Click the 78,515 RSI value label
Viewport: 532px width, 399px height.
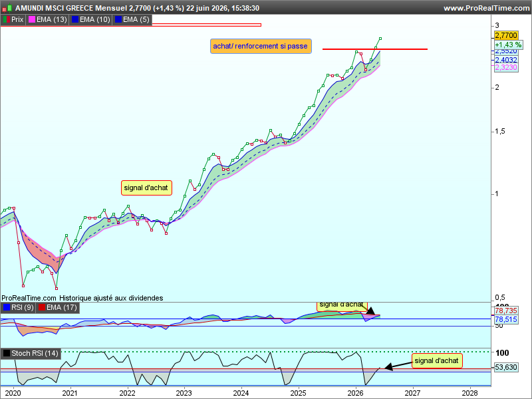506,319
